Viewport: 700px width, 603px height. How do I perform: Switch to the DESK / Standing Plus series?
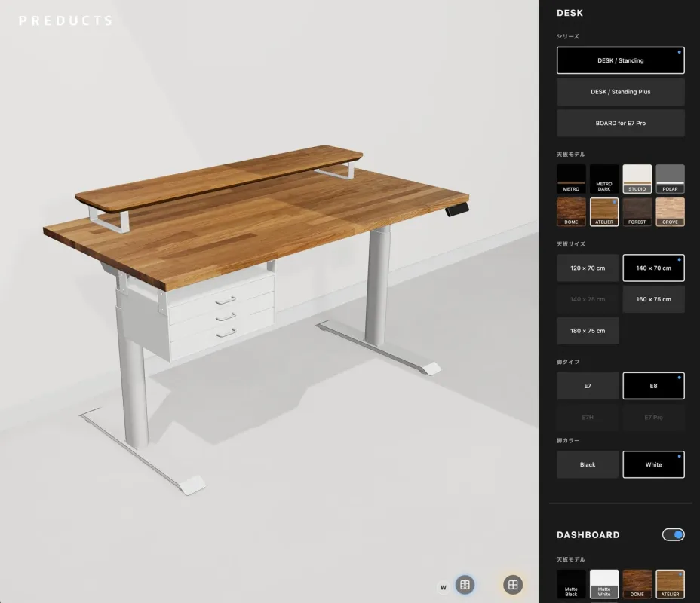coord(620,92)
